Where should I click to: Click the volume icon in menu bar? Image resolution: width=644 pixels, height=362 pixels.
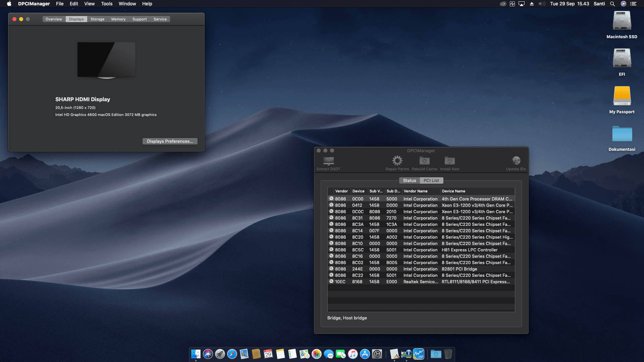click(541, 4)
